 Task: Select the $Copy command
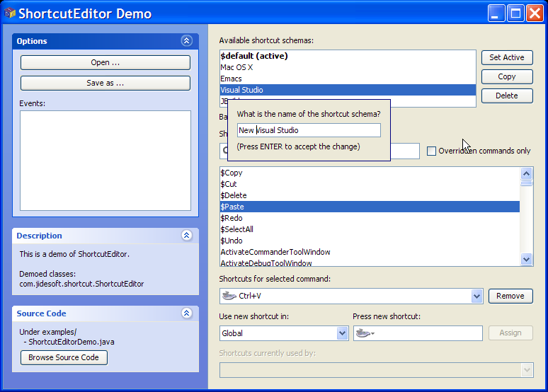click(370, 173)
